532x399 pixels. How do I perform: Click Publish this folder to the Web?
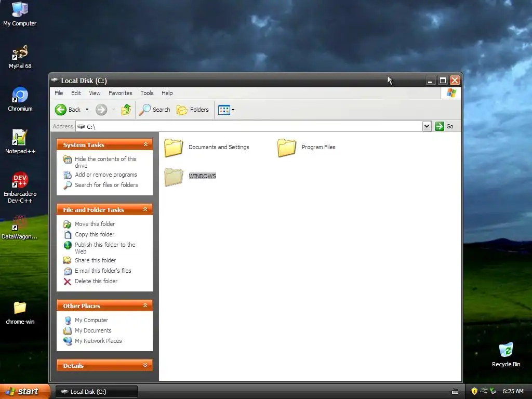pos(105,248)
